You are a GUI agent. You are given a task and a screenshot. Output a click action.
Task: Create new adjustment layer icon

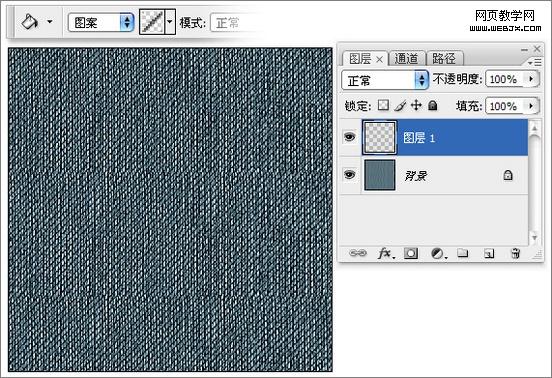pyautogui.click(x=438, y=253)
